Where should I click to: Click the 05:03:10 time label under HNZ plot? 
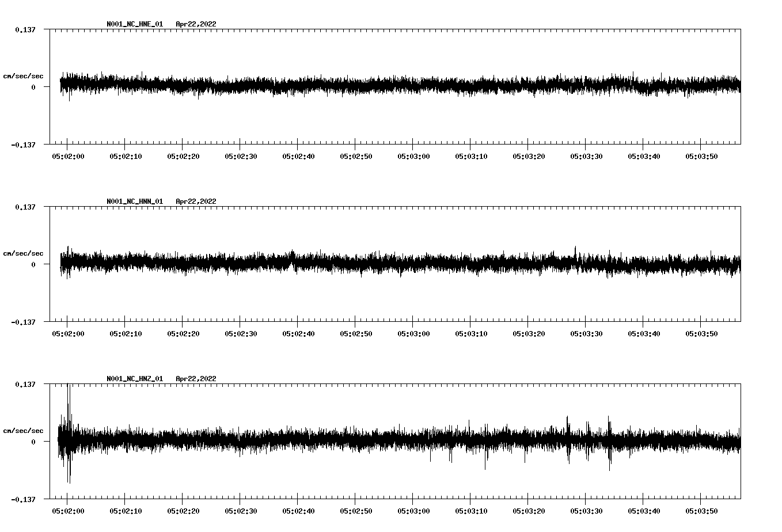tap(471, 511)
